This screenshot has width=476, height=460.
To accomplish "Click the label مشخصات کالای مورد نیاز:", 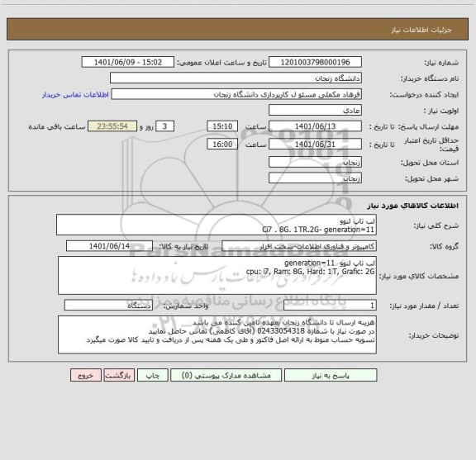I will tap(419, 276).
